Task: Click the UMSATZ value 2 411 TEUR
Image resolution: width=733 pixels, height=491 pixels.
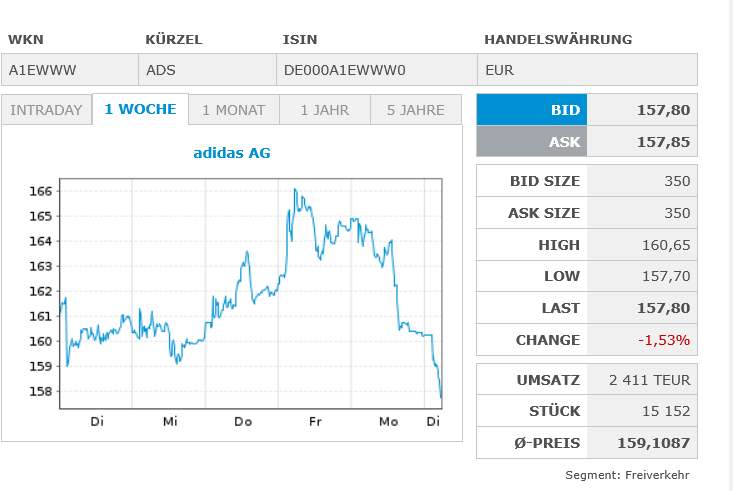Action: point(650,381)
